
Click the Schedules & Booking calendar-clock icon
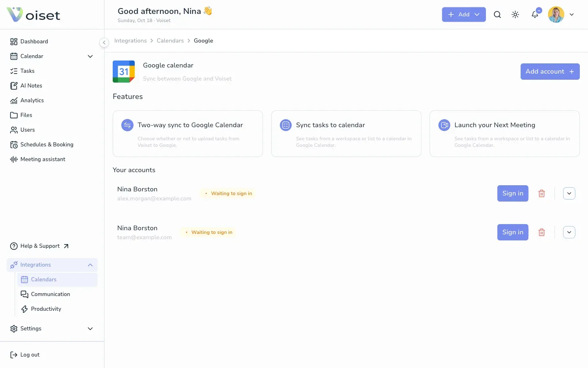click(14, 144)
